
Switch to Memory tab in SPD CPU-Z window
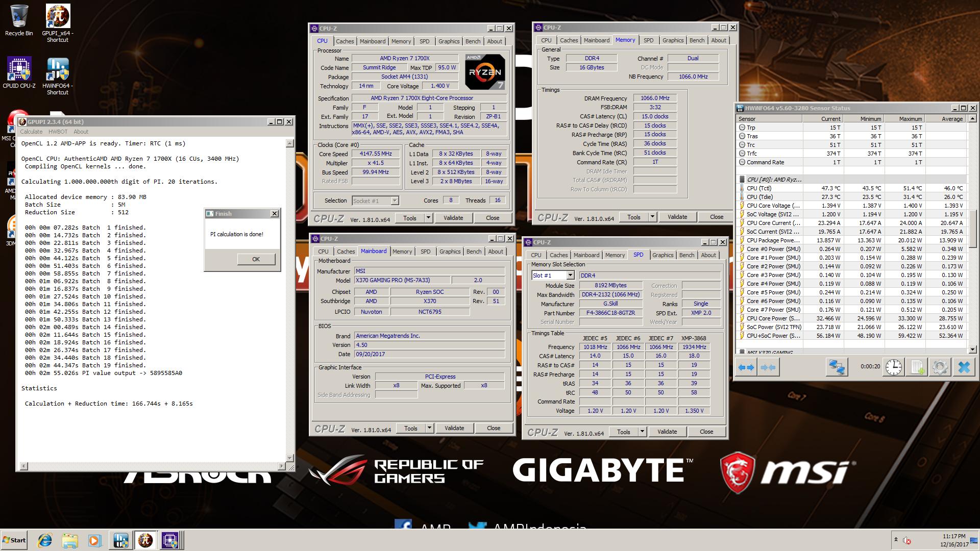click(615, 255)
